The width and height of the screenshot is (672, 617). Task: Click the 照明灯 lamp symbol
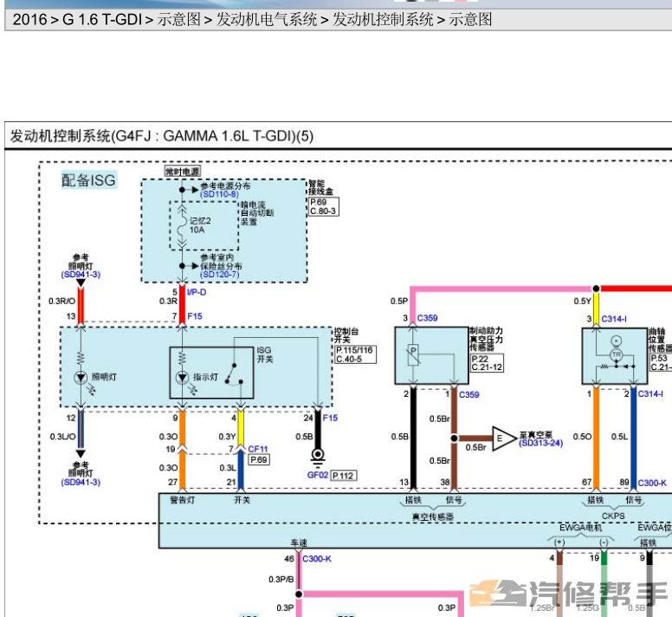pyautogui.click(x=81, y=377)
